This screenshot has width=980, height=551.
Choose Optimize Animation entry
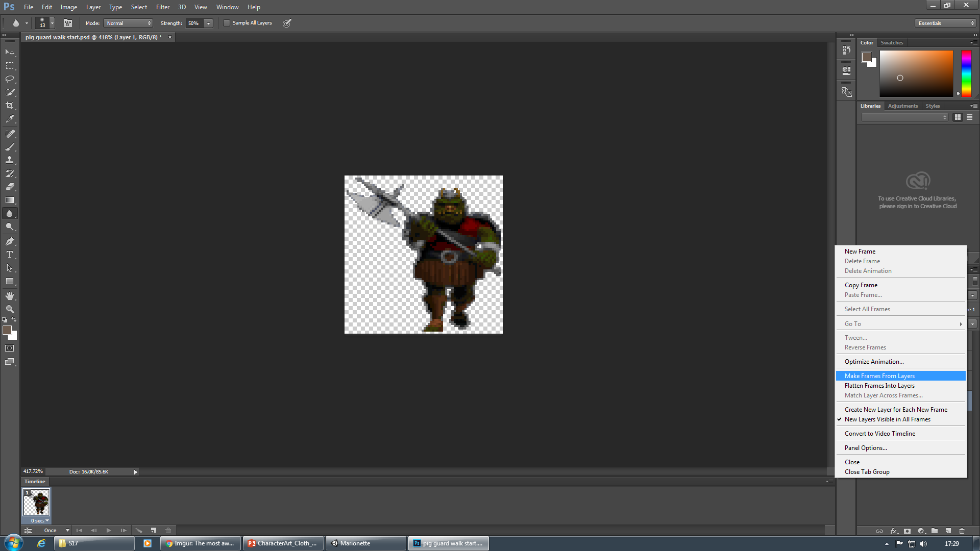click(901, 362)
